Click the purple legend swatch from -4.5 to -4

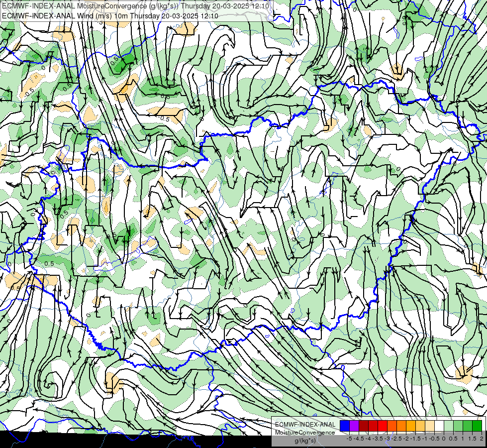(x=354, y=426)
